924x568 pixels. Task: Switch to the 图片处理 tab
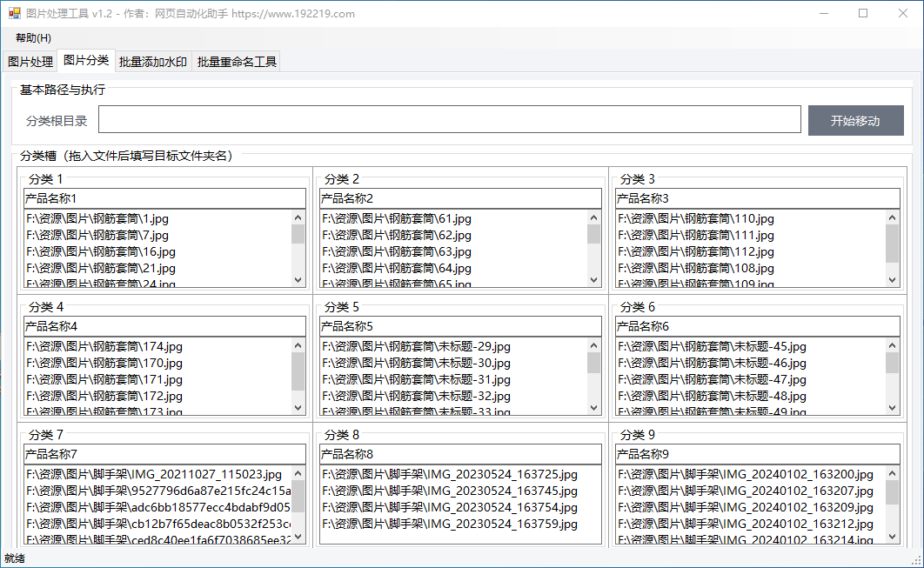(30, 62)
